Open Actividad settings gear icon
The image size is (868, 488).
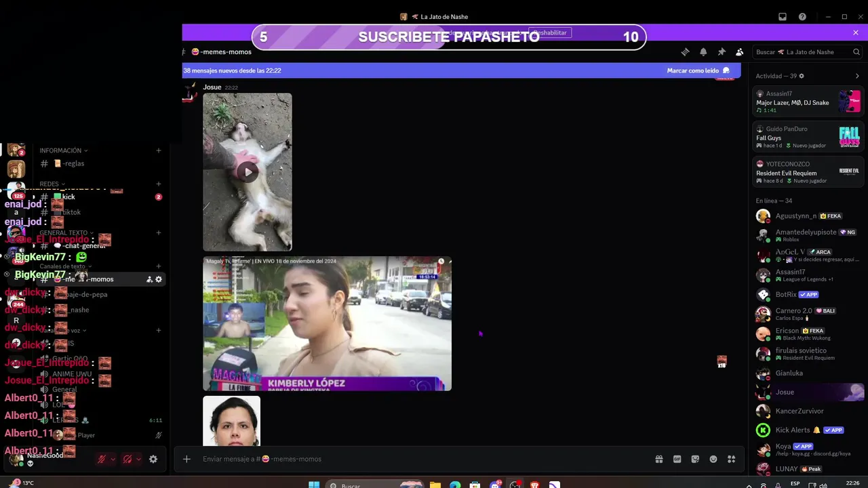coord(802,76)
